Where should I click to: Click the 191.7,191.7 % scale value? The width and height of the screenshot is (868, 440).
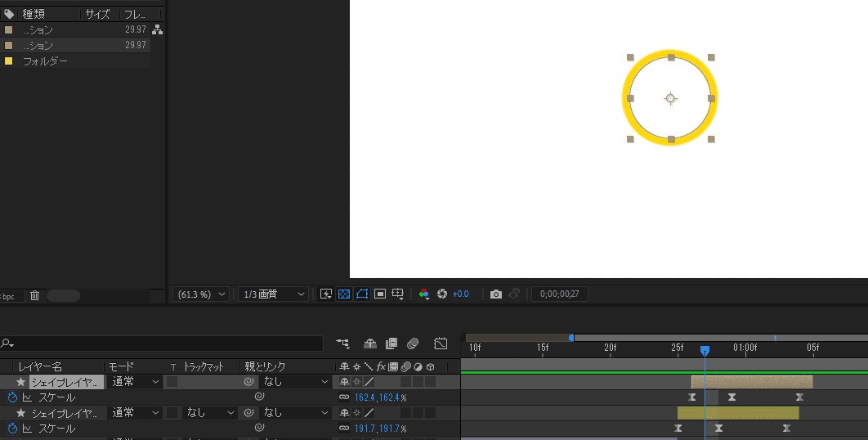pyautogui.click(x=380, y=429)
